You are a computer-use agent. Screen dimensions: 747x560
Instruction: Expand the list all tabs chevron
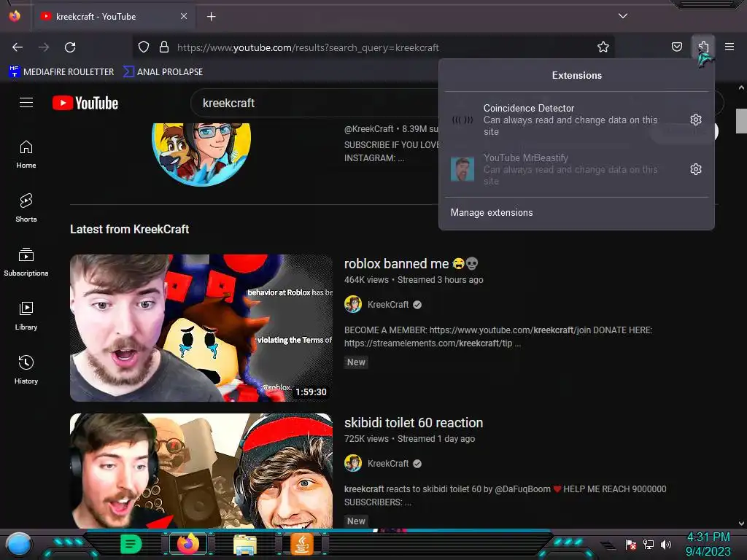623,16
